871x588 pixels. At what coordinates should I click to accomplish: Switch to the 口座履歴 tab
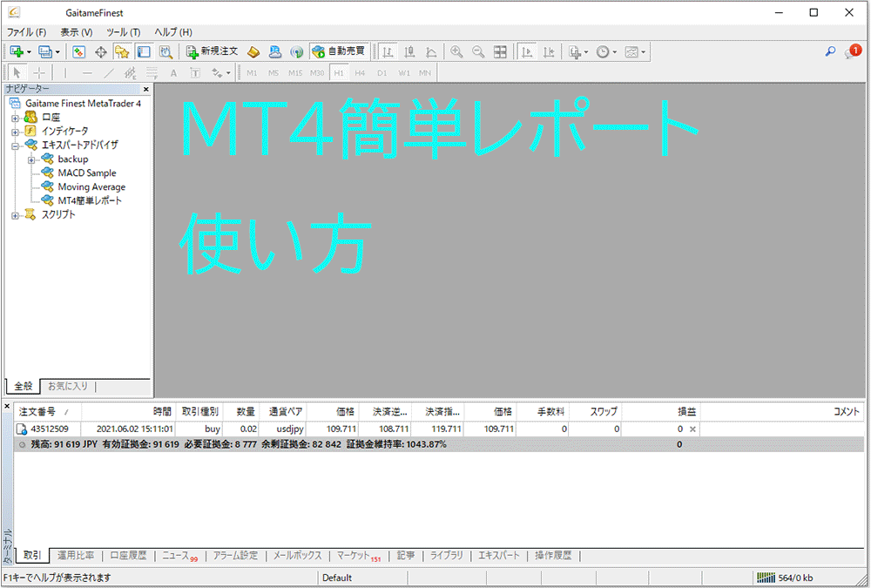click(128, 555)
